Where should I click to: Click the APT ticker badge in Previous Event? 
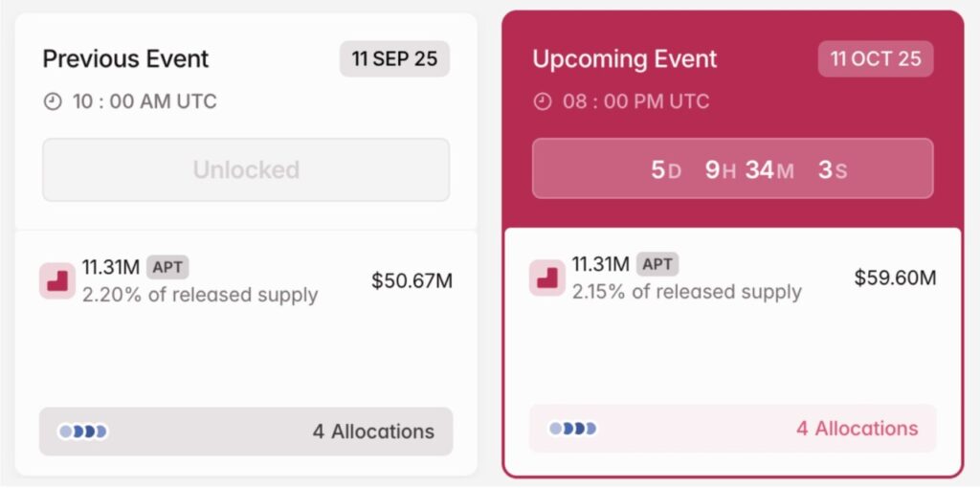point(167,267)
